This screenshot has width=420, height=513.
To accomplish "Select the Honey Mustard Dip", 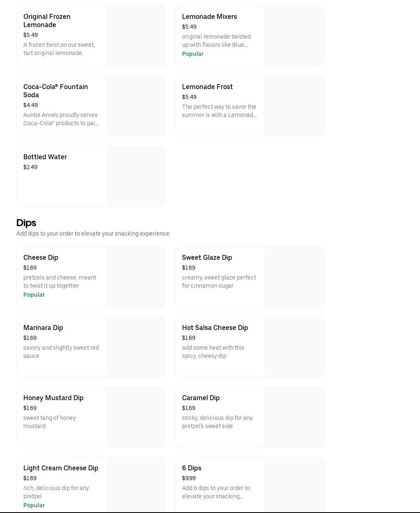I will (53, 398).
